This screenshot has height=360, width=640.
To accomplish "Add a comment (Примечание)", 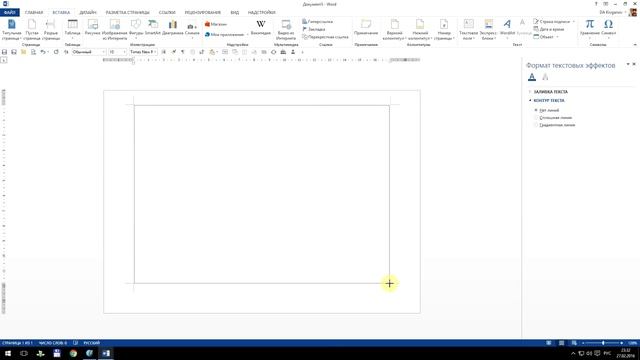I will (x=366, y=27).
